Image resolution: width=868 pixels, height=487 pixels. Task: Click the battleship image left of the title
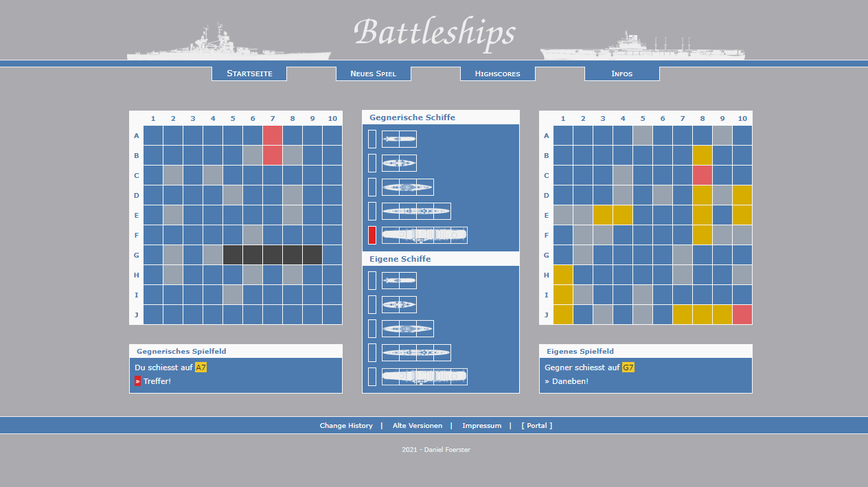[x=229, y=45]
